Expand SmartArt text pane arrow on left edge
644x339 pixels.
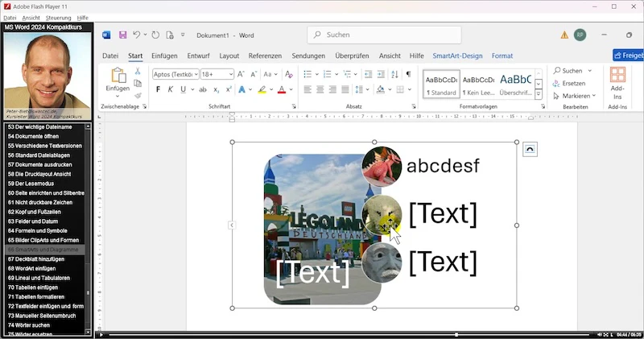(232, 225)
